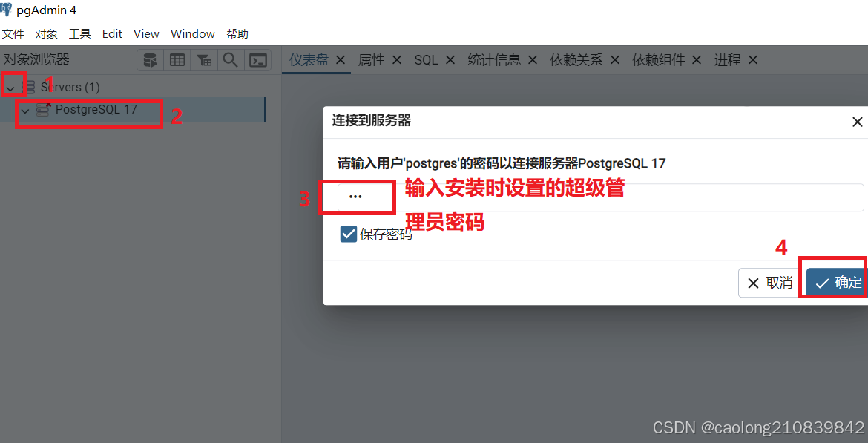Click the password prompt text for PostgreSQL 17
The height and width of the screenshot is (443, 868).
pyautogui.click(x=502, y=163)
